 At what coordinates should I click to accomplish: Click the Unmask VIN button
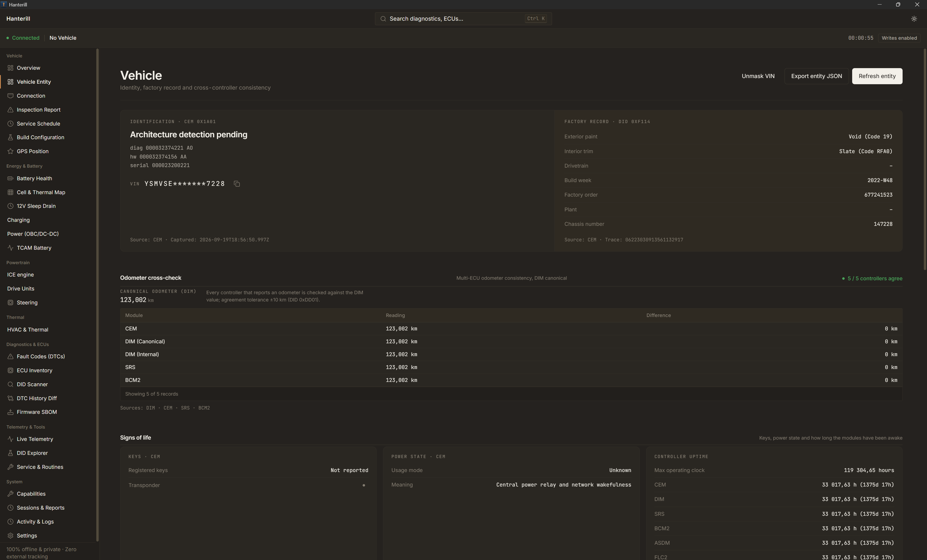point(758,76)
